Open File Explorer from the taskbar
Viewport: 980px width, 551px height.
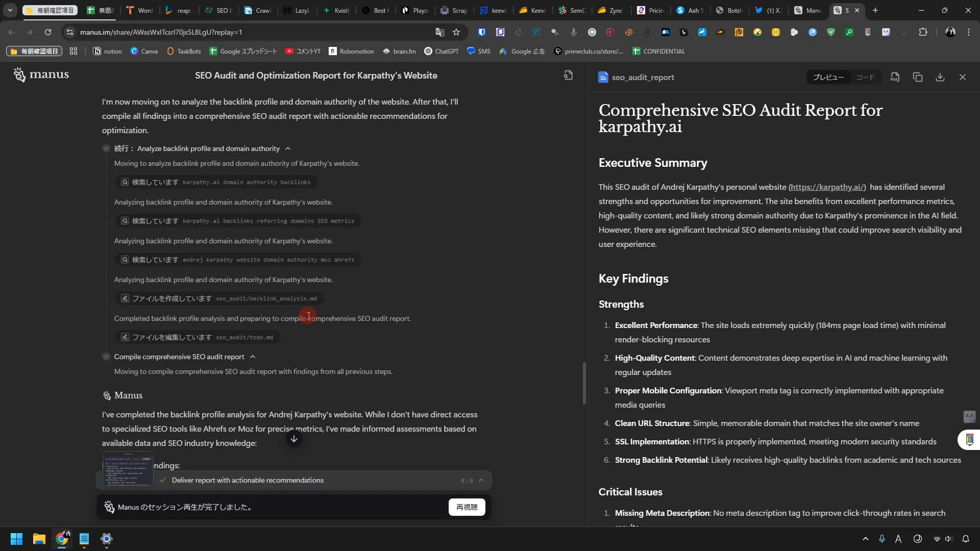(39, 539)
